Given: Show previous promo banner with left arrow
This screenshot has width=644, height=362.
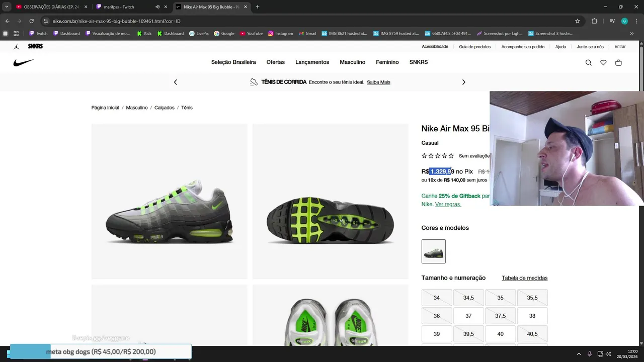Looking at the screenshot, I should (176, 82).
